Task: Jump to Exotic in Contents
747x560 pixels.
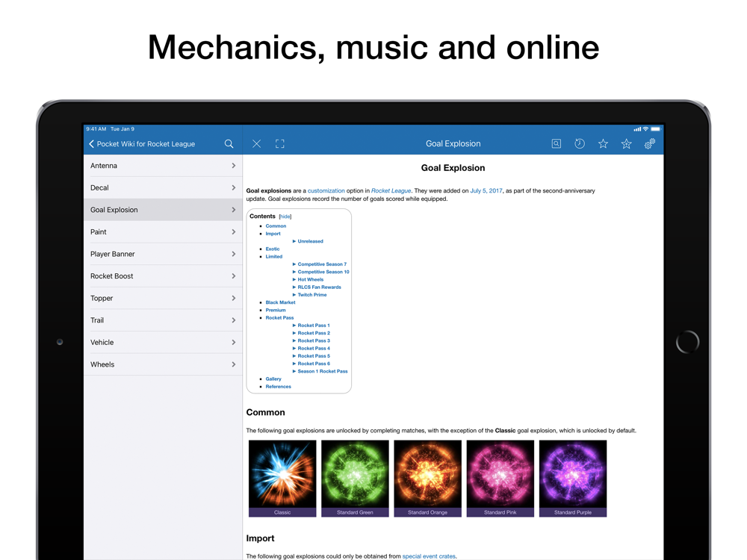Action: pyautogui.click(x=273, y=249)
